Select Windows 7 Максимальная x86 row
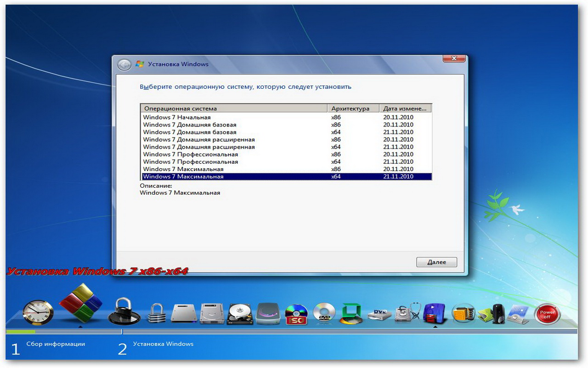Image resolution: width=588 pixels, height=368 pixels. 286,169
